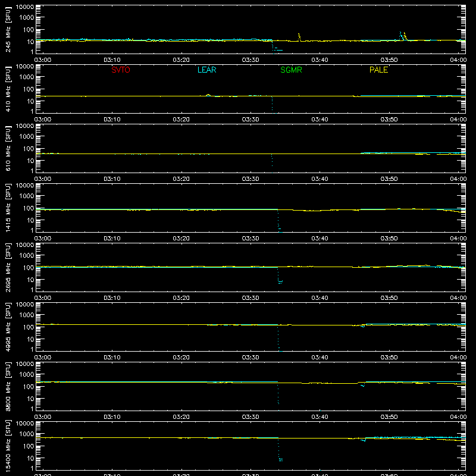The width and height of the screenshot is (476, 476).
Task: Click the 04:00 time label under the 2695 MHz plot
Action: [x=458, y=298]
